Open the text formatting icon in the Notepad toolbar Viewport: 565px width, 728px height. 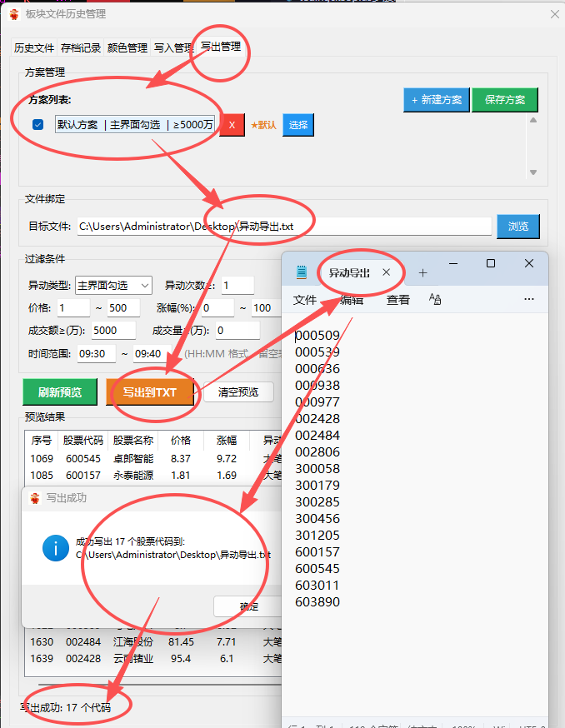click(x=435, y=299)
